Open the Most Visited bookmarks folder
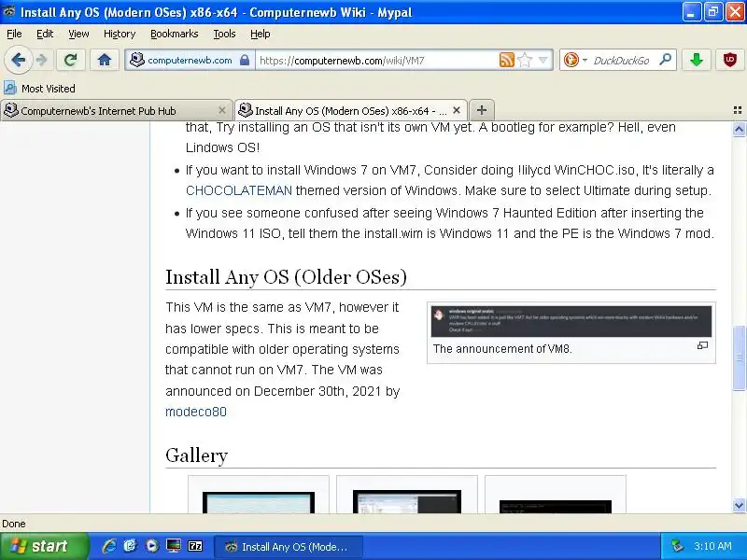Image resolution: width=747 pixels, height=560 pixels. click(39, 89)
